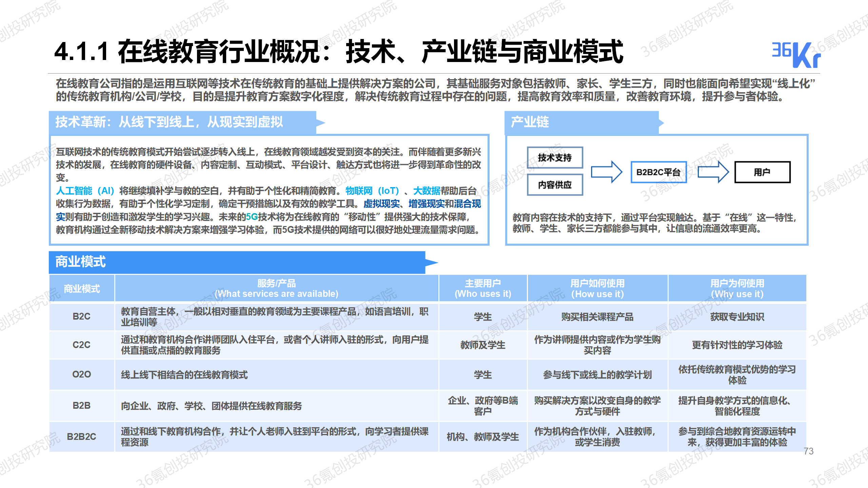Click the B2B row label

82,406
